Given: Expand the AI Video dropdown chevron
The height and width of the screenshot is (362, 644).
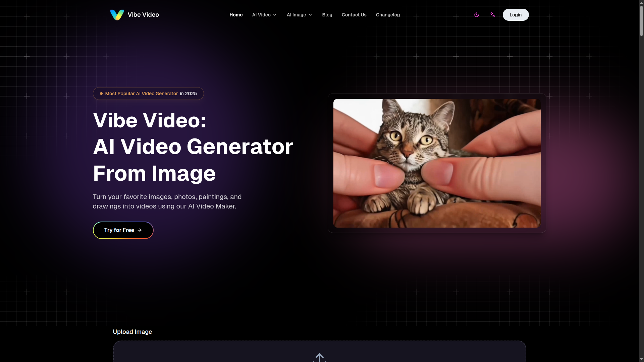Looking at the screenshot, I should pyautogui.click(x=275, y=15).
